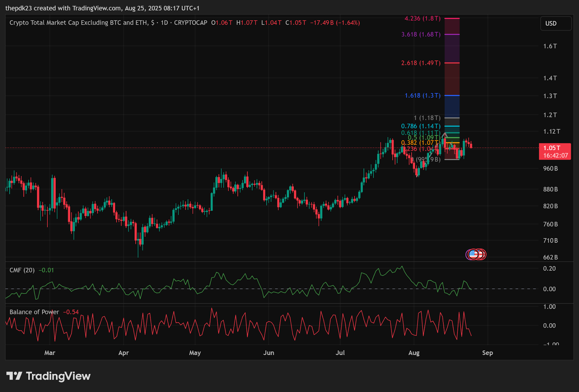Select the blue 1.618 (1.3T) Fibonacci level
This screenshot has height=392, width=579.
(452, 96)
